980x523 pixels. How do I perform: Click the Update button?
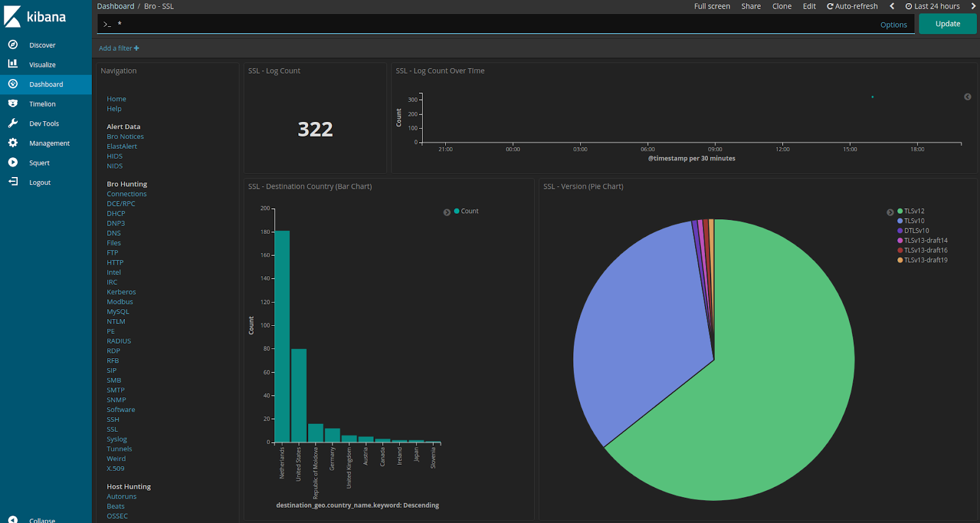[x=948, y=24]
